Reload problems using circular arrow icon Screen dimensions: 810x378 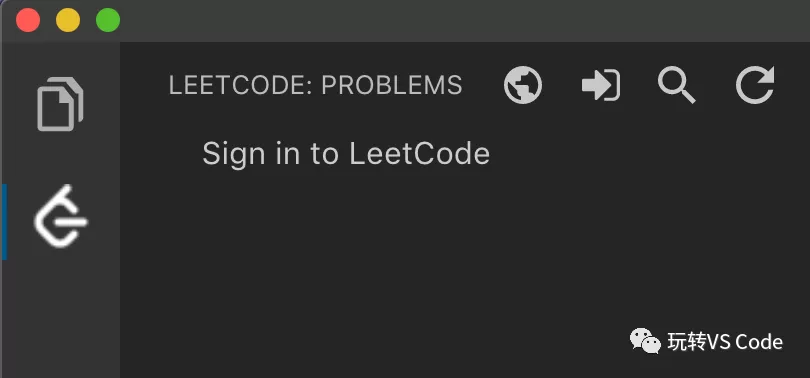click(755, 85)
